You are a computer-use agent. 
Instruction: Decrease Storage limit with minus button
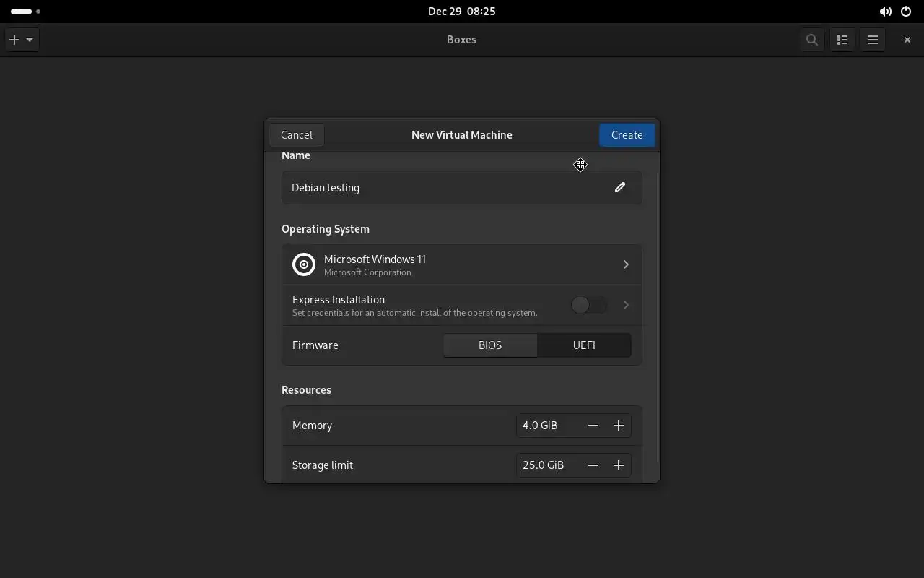coord(593,465)
